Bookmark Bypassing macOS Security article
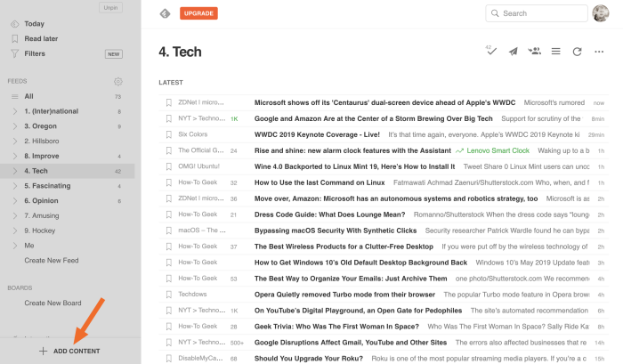The width and height of the screenshot is (623, 364). [x=169, y=231]
